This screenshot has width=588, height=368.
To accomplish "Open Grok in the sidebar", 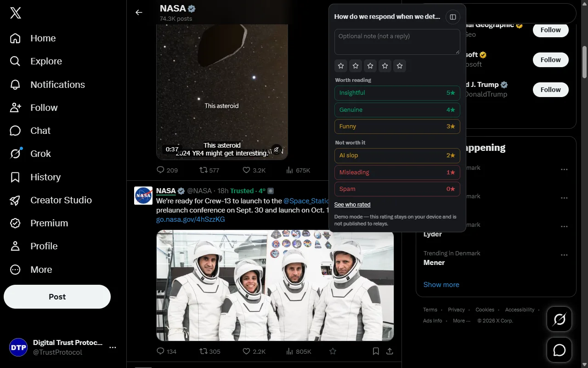I will point(30,154).
